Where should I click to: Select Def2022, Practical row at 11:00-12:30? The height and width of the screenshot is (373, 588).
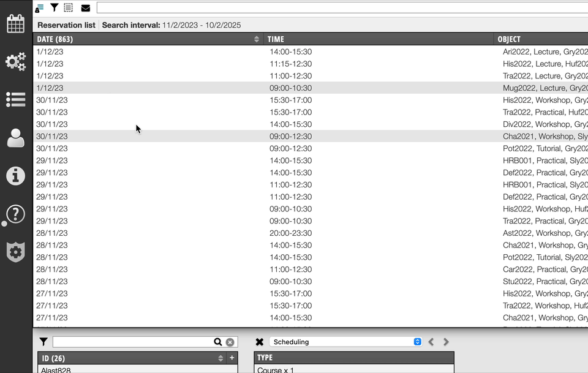311,197
